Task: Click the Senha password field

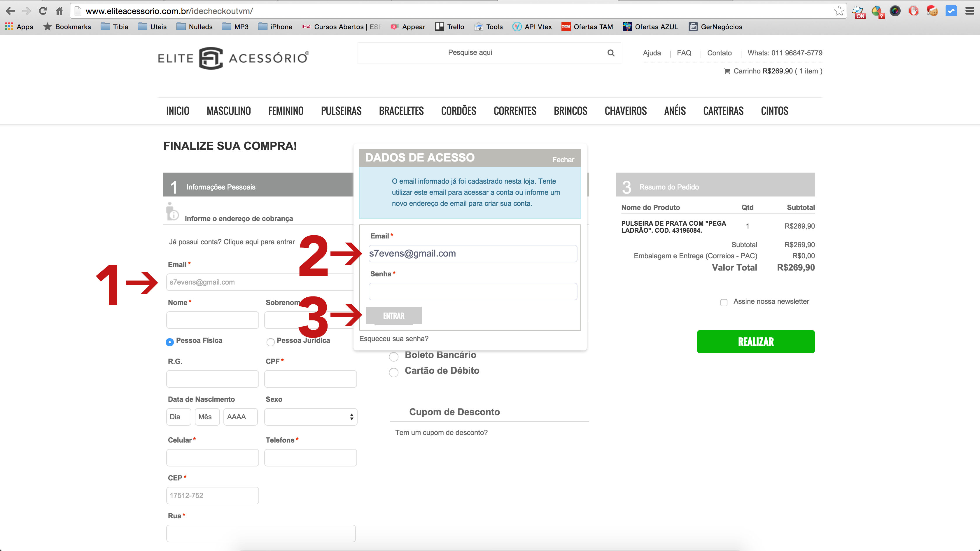Action: 473,291
